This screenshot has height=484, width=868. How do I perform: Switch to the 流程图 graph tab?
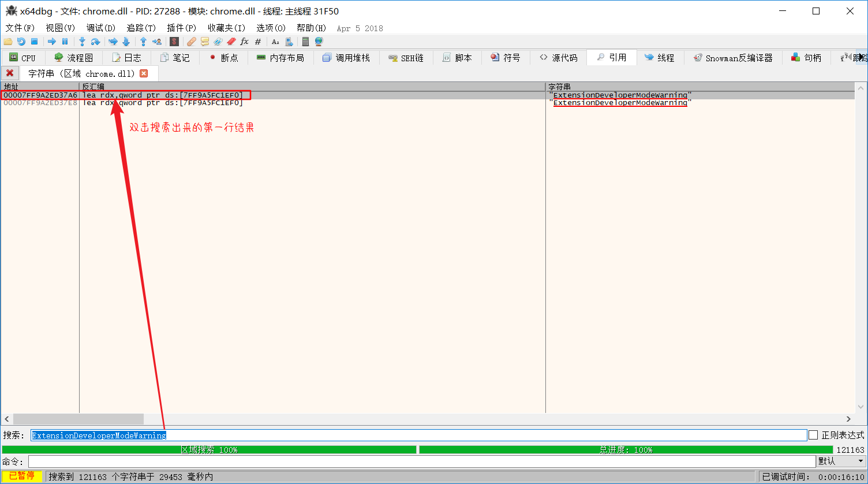(x=73, y=58)
